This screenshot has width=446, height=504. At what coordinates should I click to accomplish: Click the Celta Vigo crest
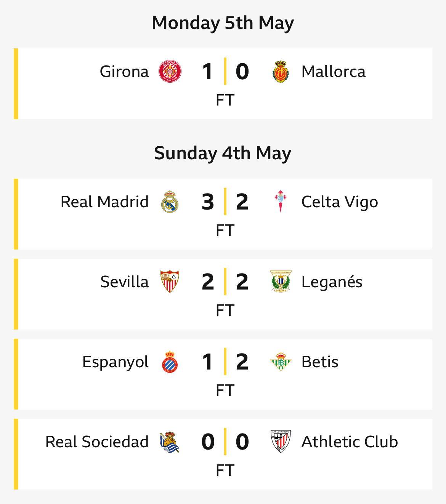pos(281,202)
